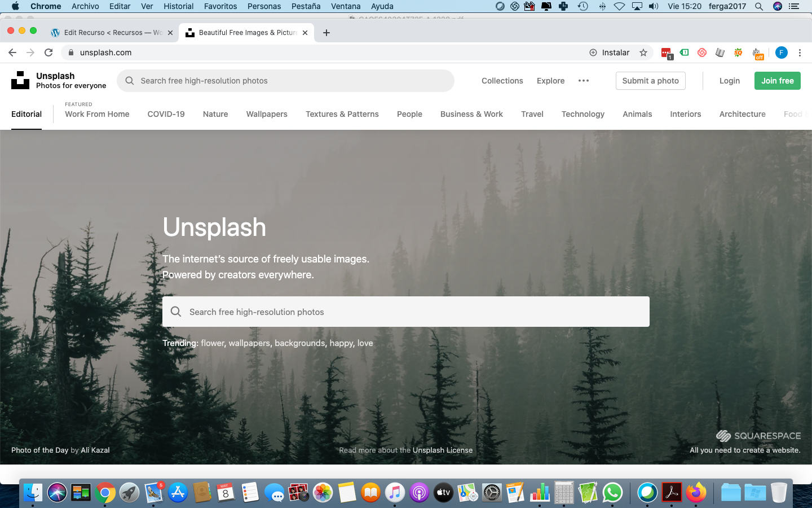This screenshot has height=508, width=812.
Task: Click the Unsplash logo icon
Action: point(20,80)
